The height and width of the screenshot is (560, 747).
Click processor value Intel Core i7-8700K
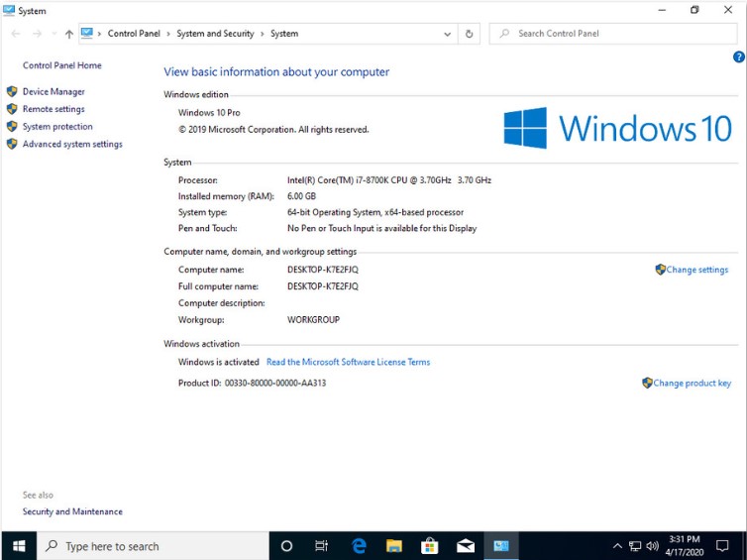tap(388, 180)
